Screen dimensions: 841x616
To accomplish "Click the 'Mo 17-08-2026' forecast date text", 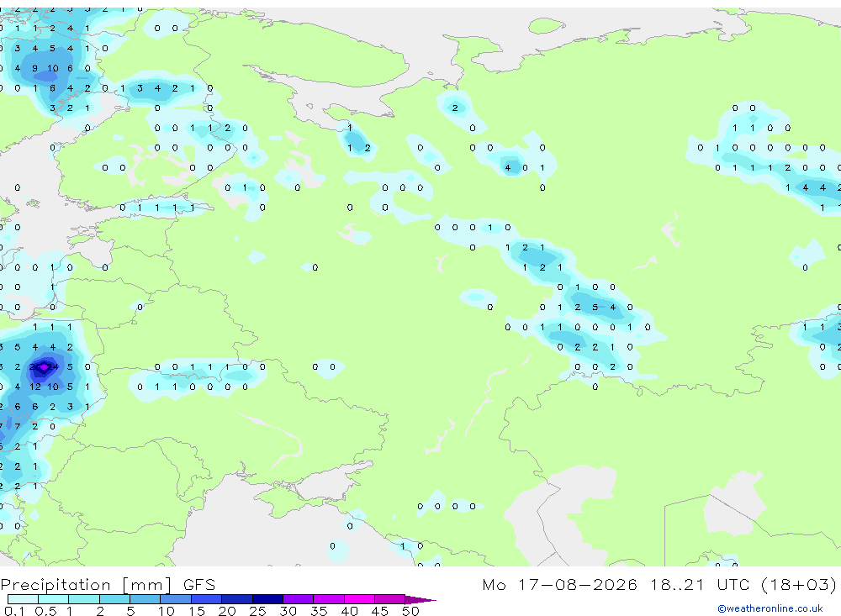I will tap(560, 584).
